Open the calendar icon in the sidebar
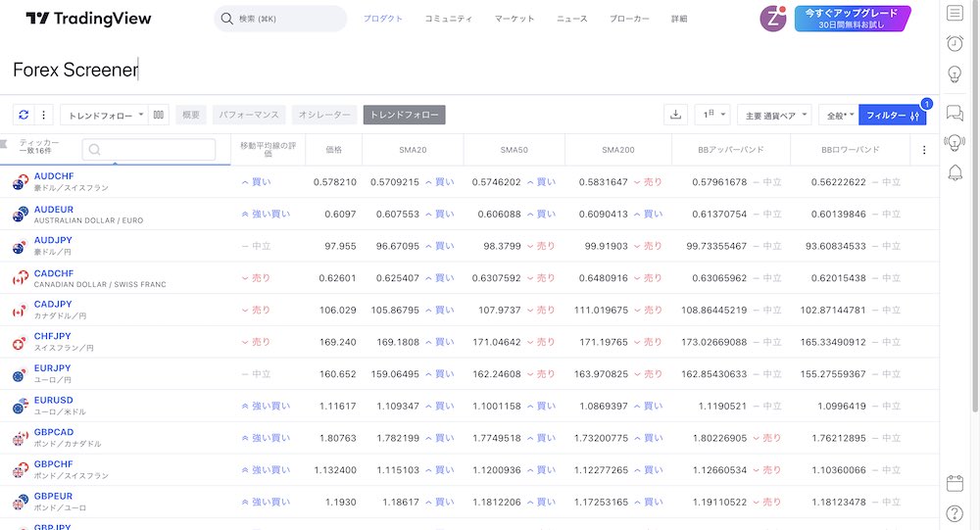980x530 pixels. coord(955,483)
